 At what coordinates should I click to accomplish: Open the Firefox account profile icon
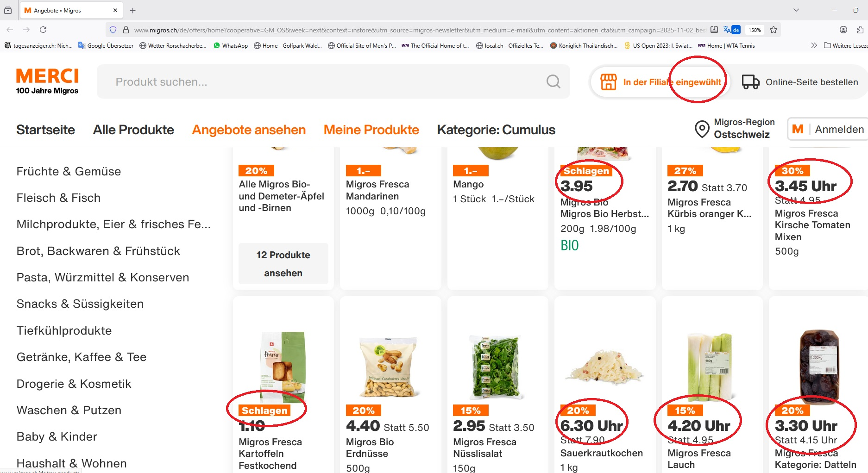point(843,30)
